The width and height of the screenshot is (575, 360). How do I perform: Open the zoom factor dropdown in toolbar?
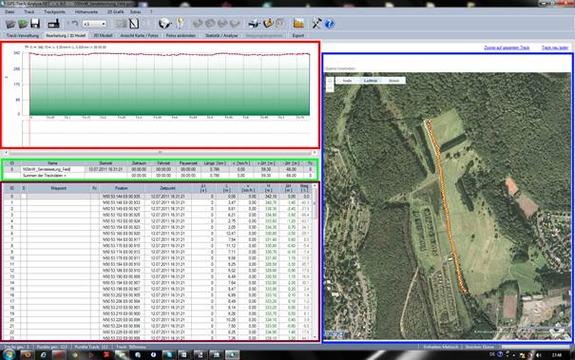point(94,24)
